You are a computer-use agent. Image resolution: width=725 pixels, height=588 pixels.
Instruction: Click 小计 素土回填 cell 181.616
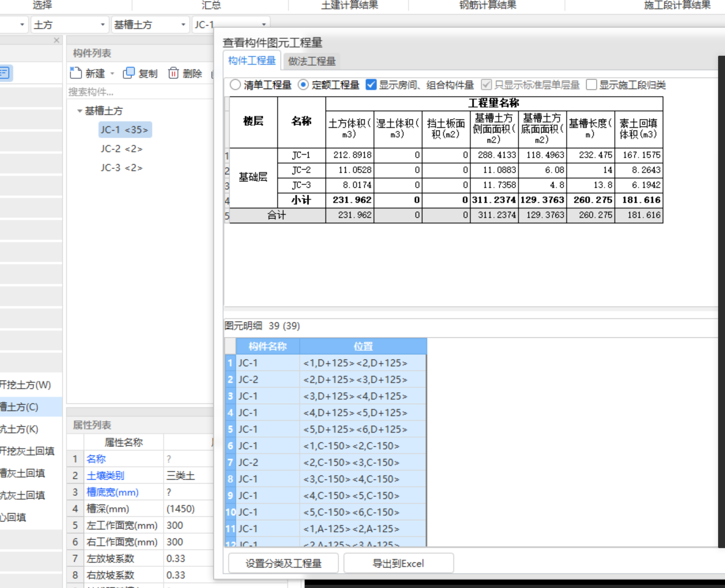[x=639, y=200]
